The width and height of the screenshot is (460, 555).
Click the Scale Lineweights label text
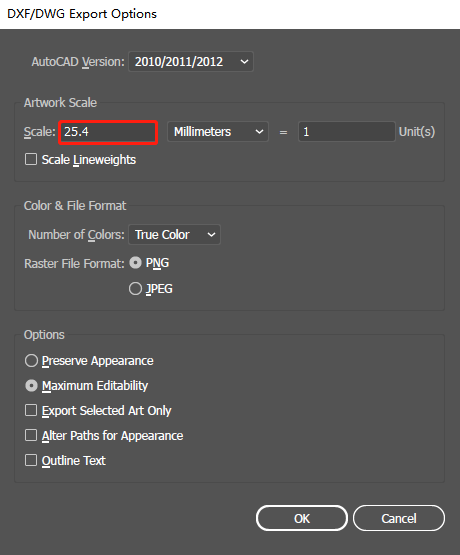click(x=89, y=160)
